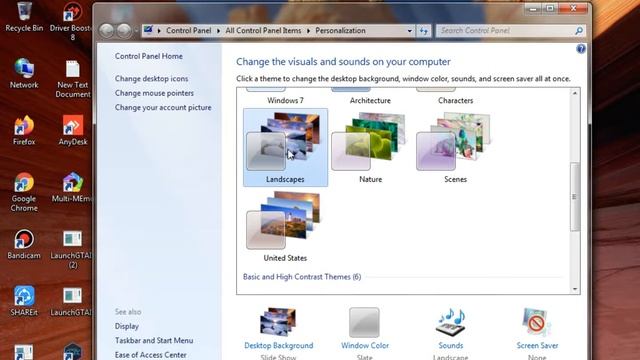Open the Sounds settings icon
640x360 pixels.
(451, 322)
